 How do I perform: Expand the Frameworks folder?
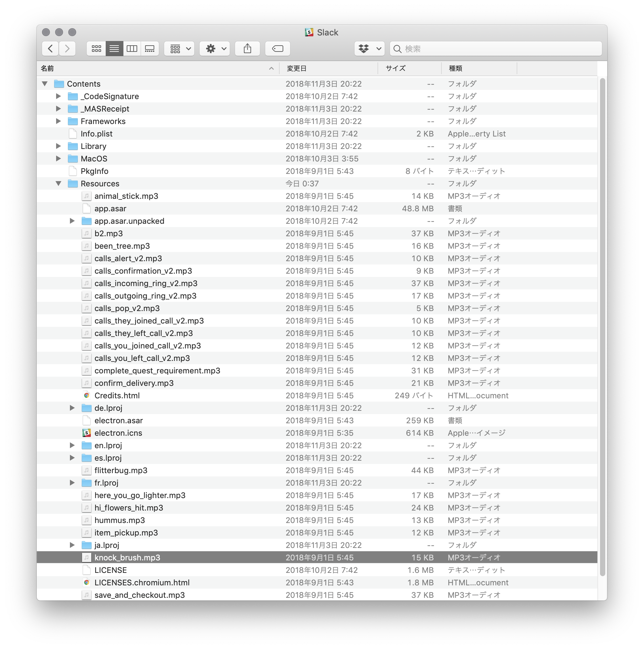point(58,121)
